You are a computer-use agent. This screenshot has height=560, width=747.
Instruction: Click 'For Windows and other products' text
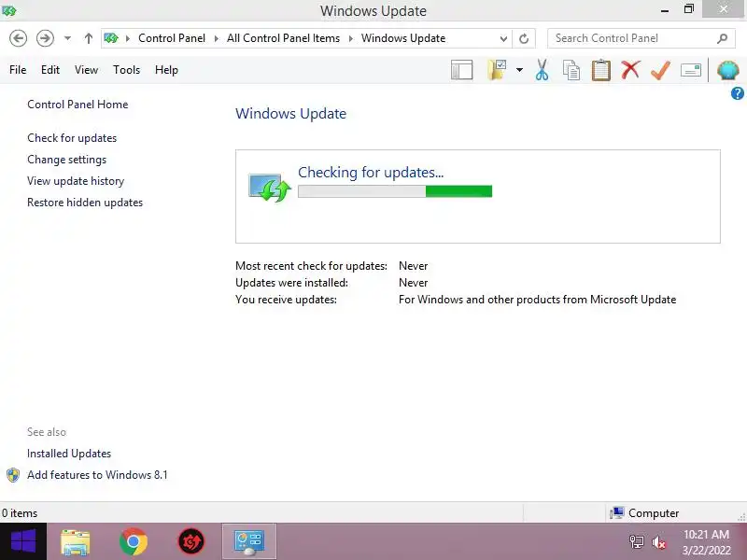coord(538,299)
